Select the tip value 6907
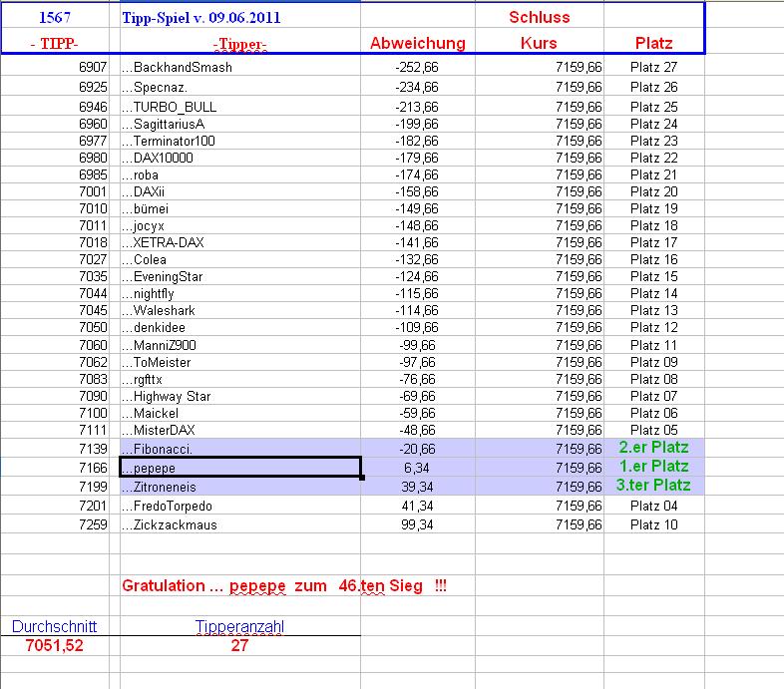The height and width of the screenshot is (689, 784). [55, 67]
